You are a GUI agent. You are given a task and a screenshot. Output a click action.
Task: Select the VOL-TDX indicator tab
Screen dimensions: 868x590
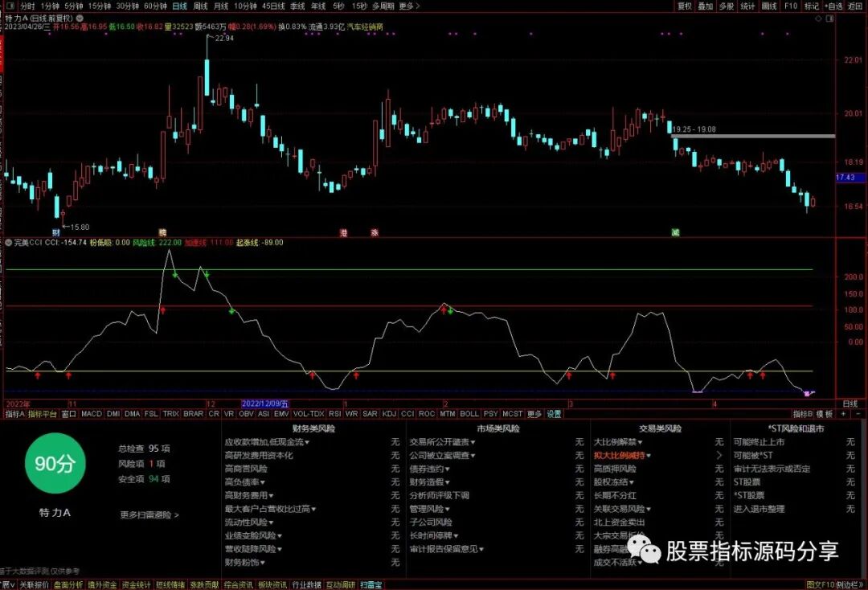point(309,413)
